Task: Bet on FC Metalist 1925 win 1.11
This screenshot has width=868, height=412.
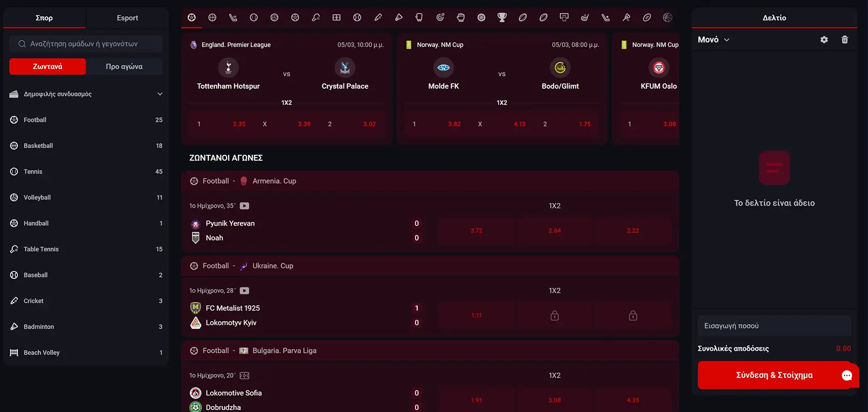Action: click(x=476, y=316)
